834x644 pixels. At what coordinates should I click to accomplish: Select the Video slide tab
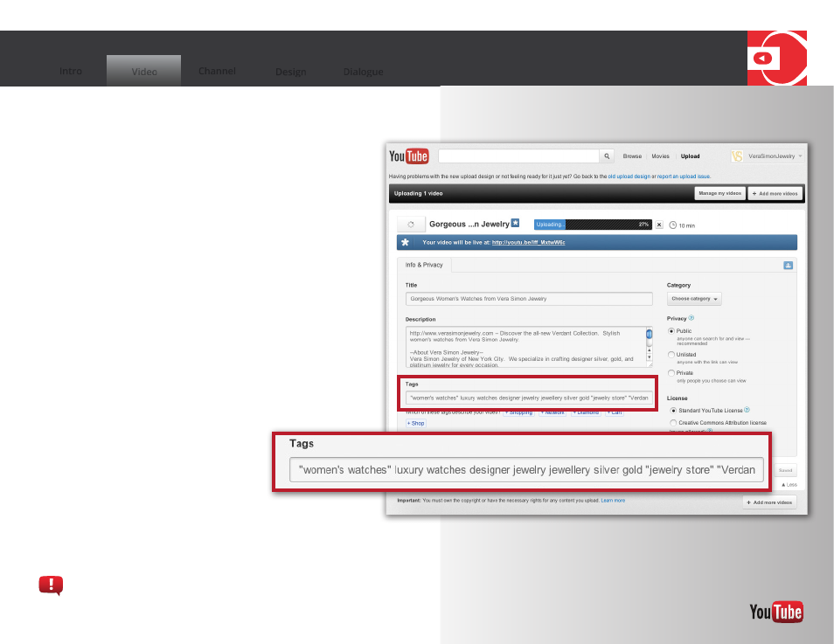(144, 71)
